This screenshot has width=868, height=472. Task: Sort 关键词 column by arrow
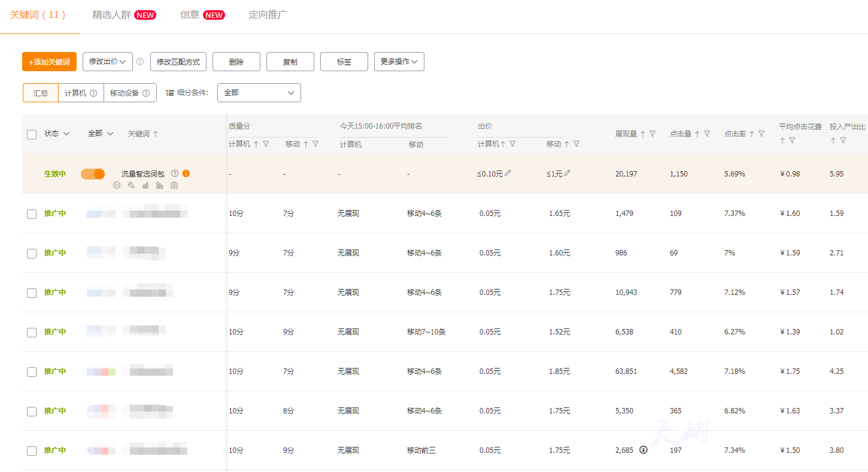156,134
